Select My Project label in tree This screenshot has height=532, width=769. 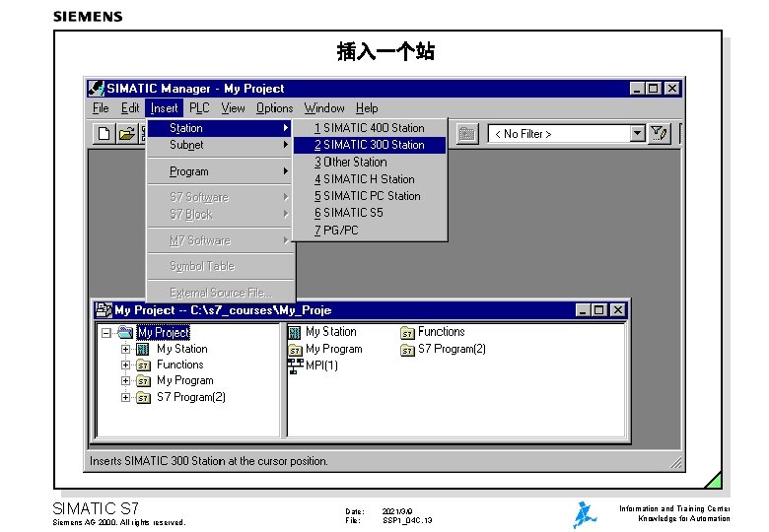point(164,333)
